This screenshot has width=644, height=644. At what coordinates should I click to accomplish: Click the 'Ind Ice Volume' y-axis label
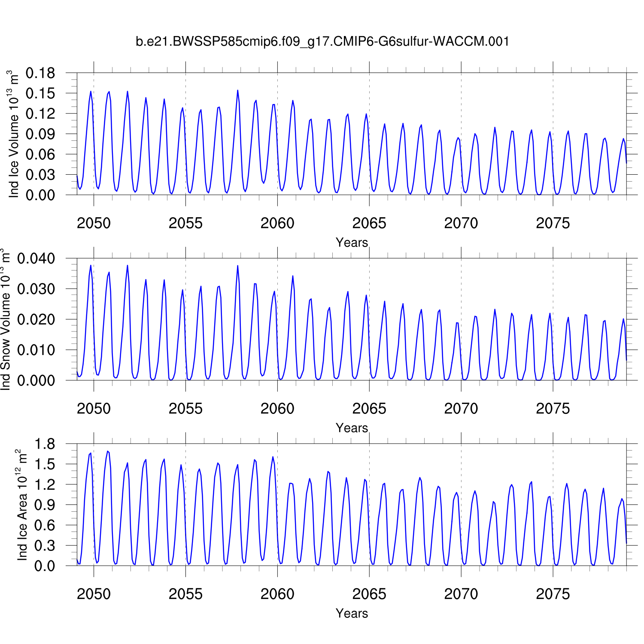click(x=14, y=134)
